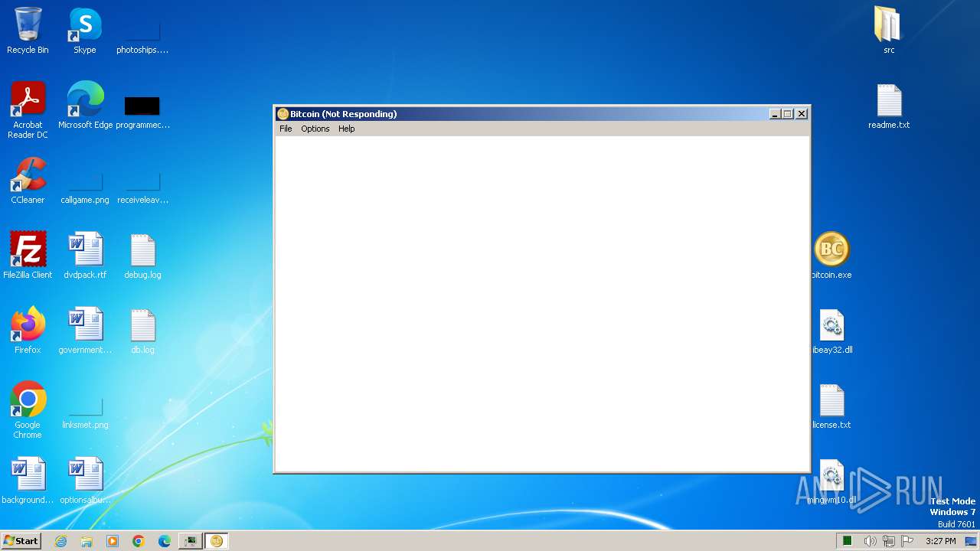Click the Show Desktop button

point(971,541)
